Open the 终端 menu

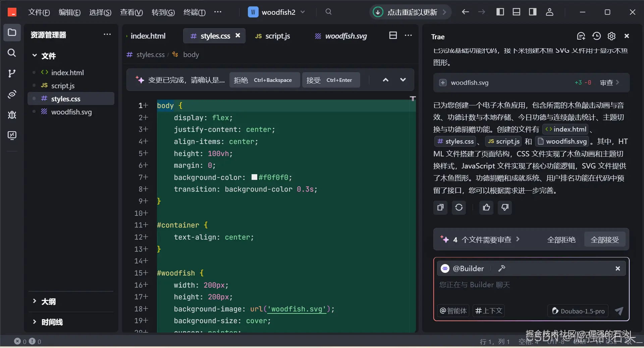click(x=194, y=12)
